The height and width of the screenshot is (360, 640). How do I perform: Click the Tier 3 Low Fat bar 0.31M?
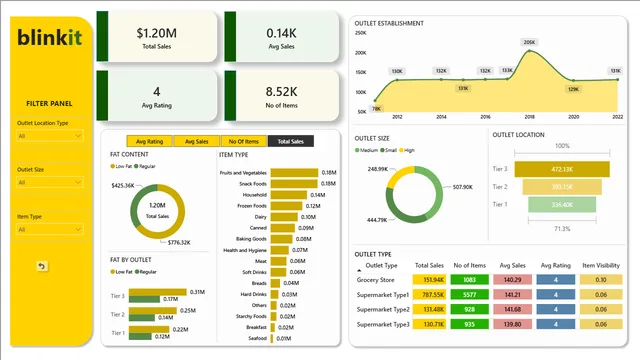tap(158, 292)
